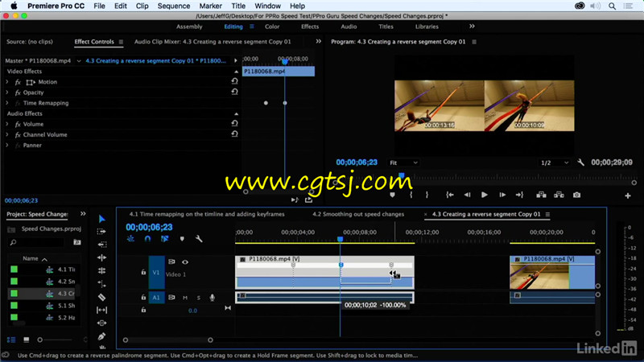Expand the Opacity effect
Screen dimensions: 644x362
(7, 93)
